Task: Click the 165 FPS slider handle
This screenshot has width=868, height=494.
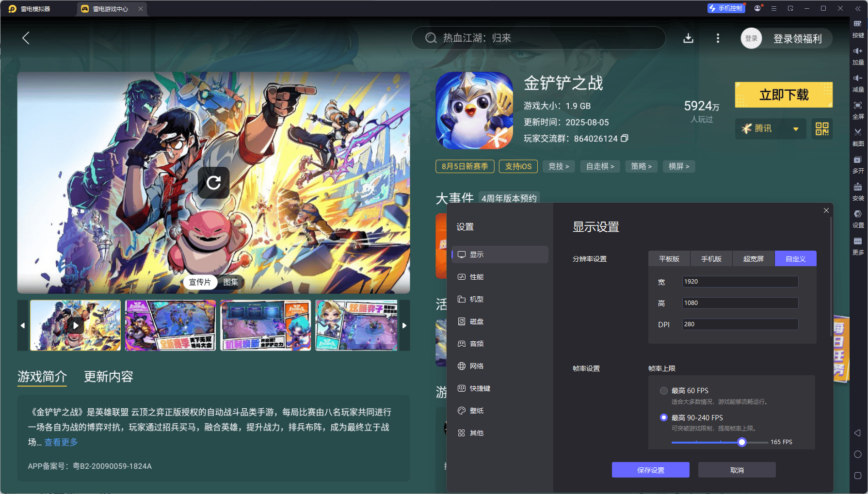Action: 742,442
